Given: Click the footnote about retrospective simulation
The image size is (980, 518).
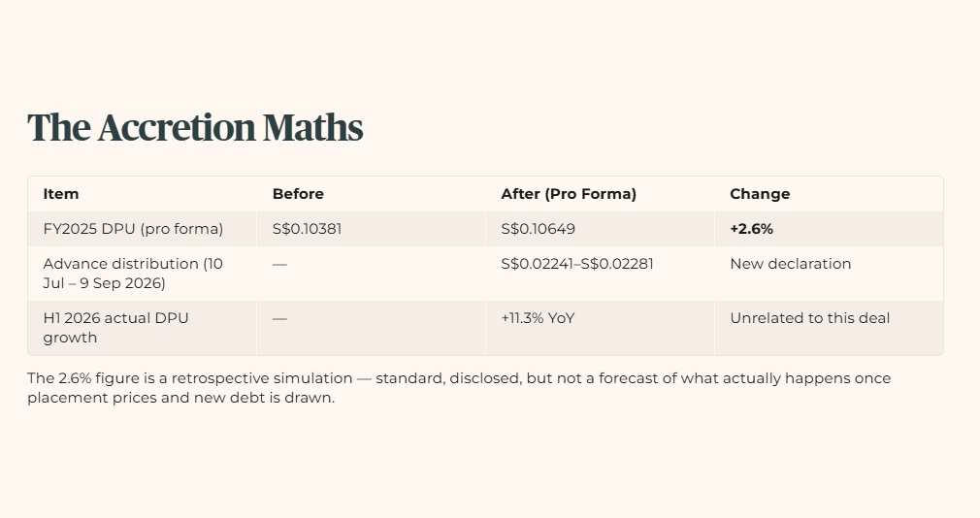Looking at the screenshot, I should click(x=459, y=387).
